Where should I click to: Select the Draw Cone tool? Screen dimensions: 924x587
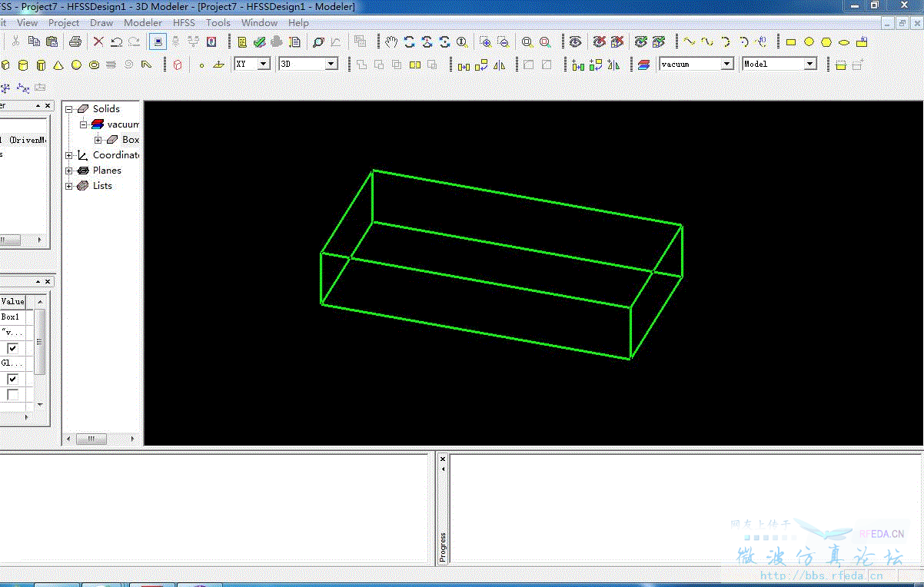point(58,65)
